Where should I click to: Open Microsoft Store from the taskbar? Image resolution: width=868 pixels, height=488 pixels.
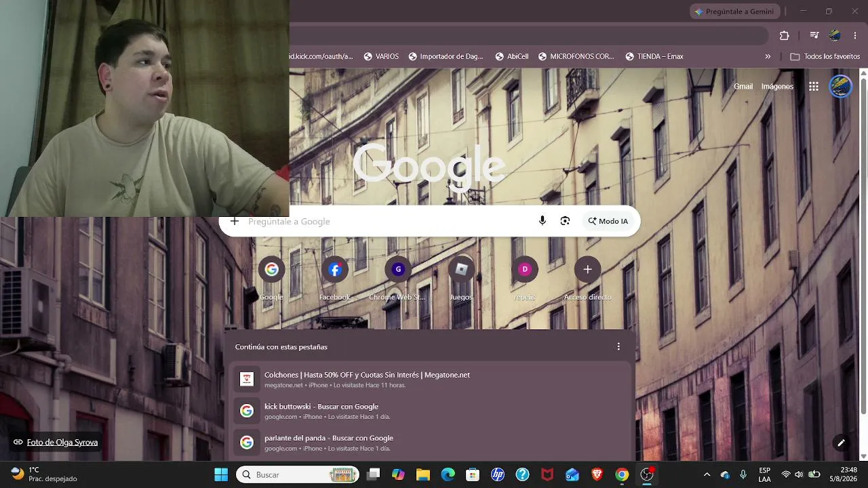473,474
